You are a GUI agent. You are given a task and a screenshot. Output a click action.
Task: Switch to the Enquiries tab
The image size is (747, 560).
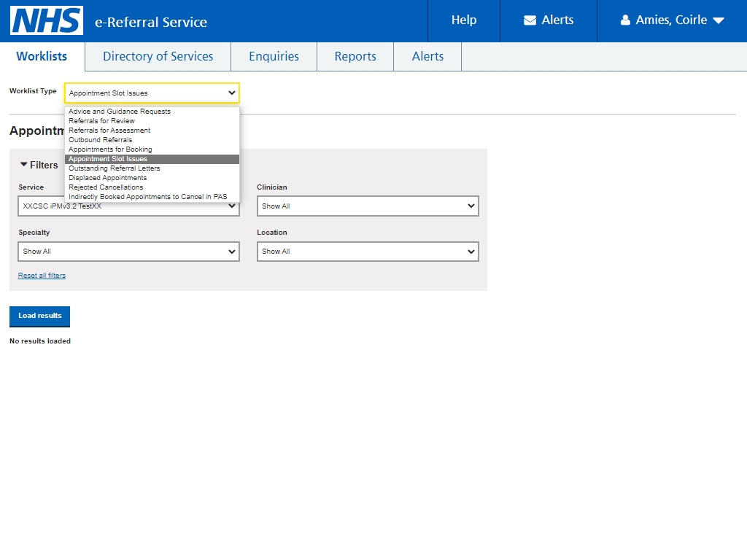pyautogui.click(x=274, y=56)
